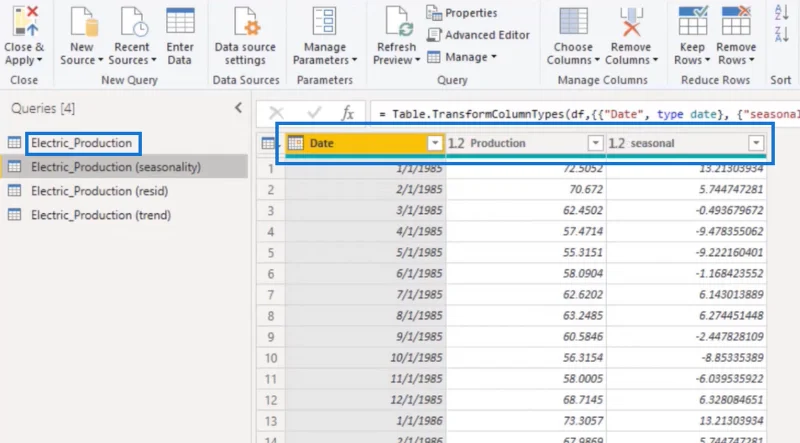Image resolution: width=800 pixels, height=443 pixels.
Task: Click the table corner menu icon
Action: click(268, 143)
